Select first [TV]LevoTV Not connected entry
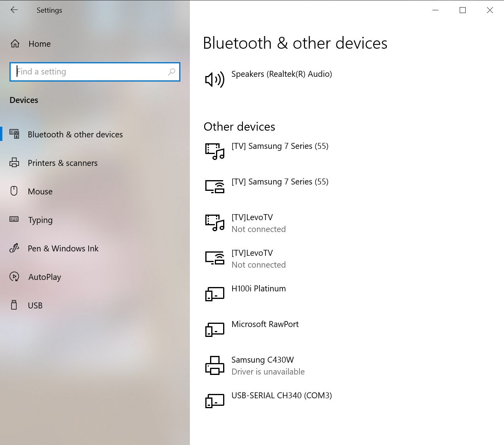 coord(258,223)
